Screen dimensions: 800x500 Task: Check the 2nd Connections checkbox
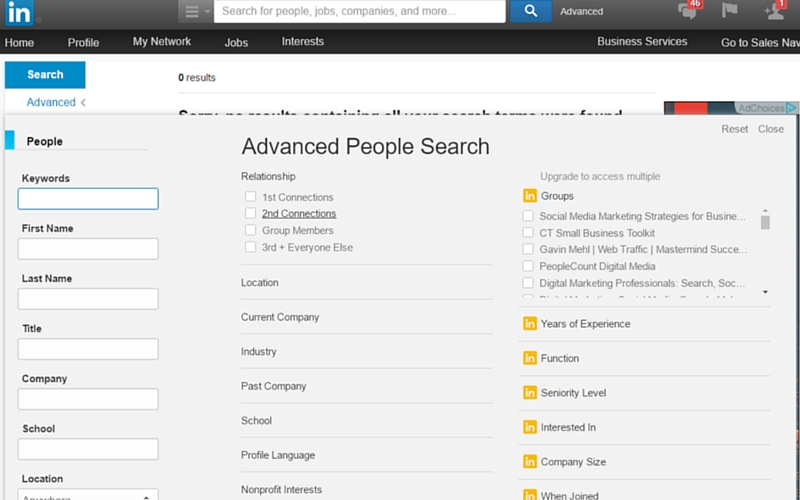coord(250,213)
